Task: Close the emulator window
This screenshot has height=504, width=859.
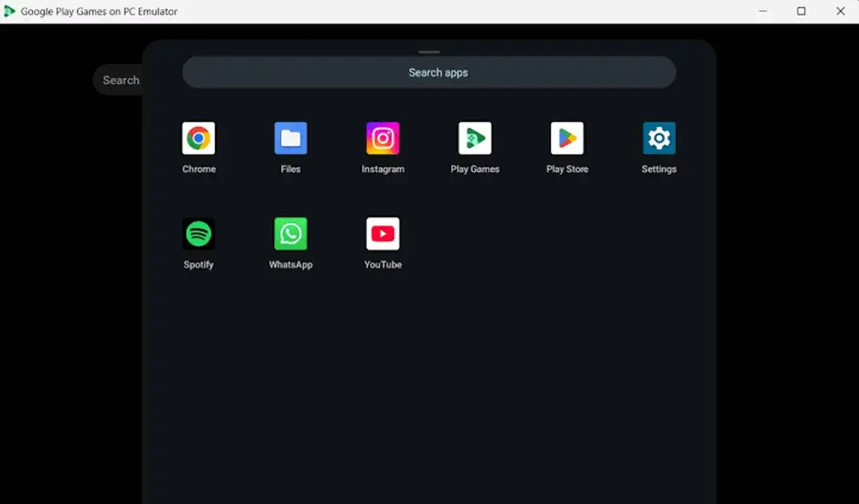Action: pos(840,11)
